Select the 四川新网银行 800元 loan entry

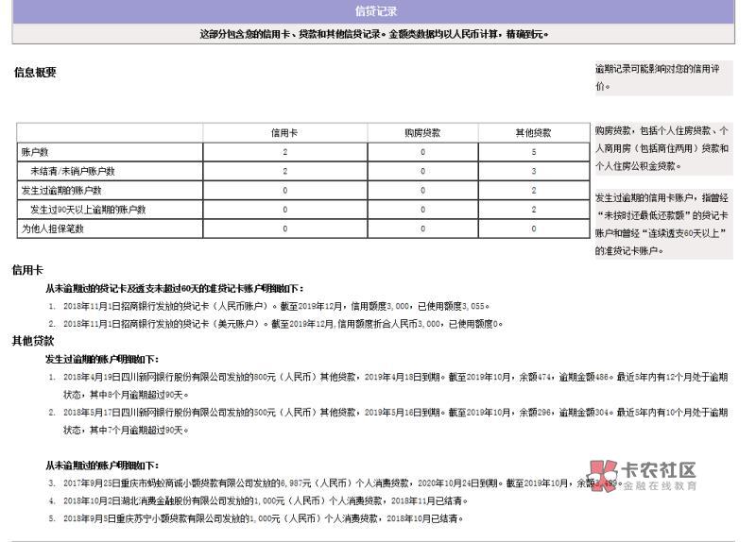[395, 386]
